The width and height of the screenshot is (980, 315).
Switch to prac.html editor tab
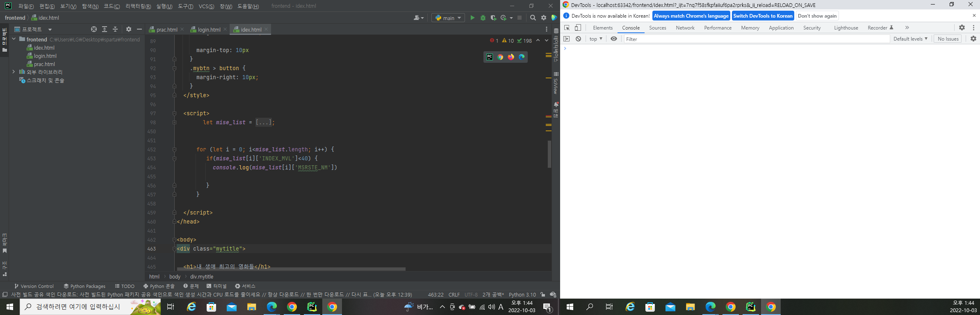point(166,30)
